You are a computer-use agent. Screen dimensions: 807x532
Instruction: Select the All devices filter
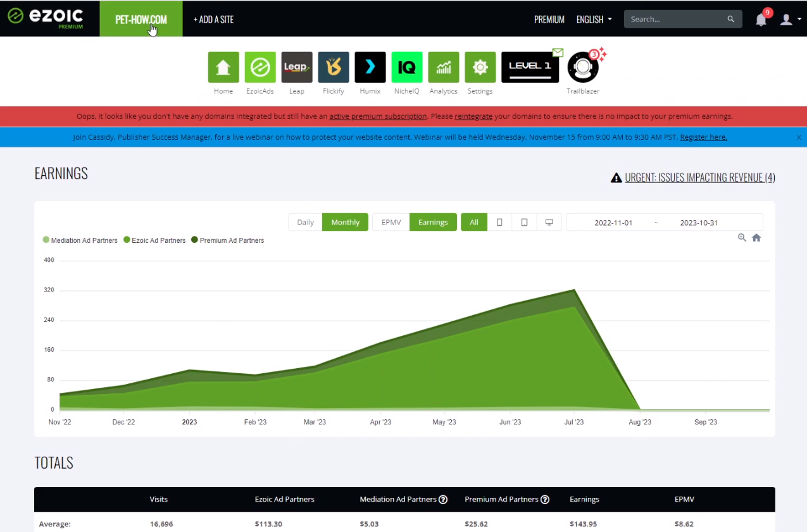coord(474,222)
